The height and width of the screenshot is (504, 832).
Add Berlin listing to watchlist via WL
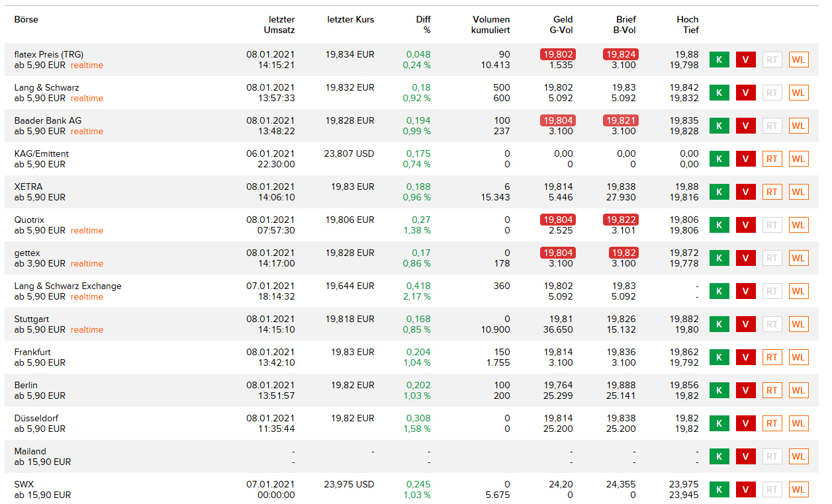[x=798, y=390]
